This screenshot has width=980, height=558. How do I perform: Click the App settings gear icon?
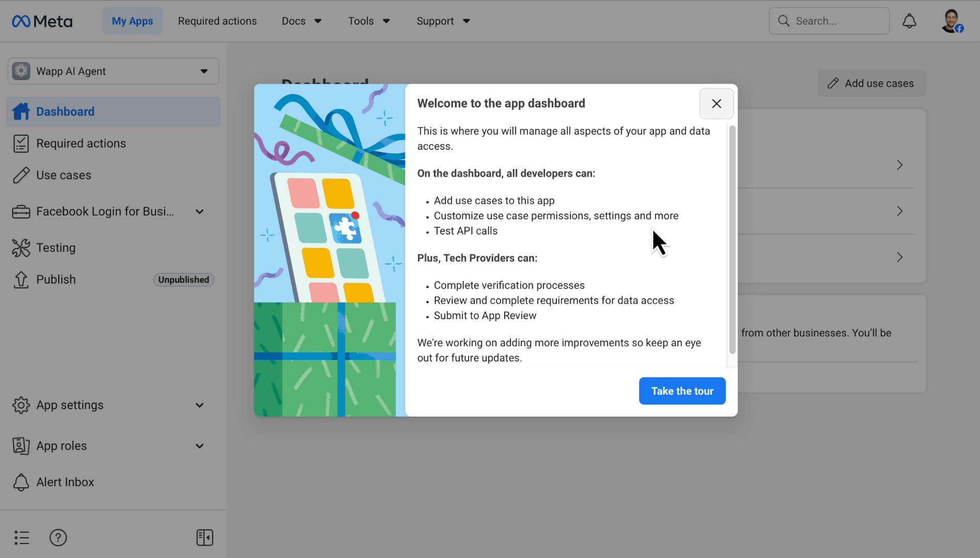[x=21, y=405]
